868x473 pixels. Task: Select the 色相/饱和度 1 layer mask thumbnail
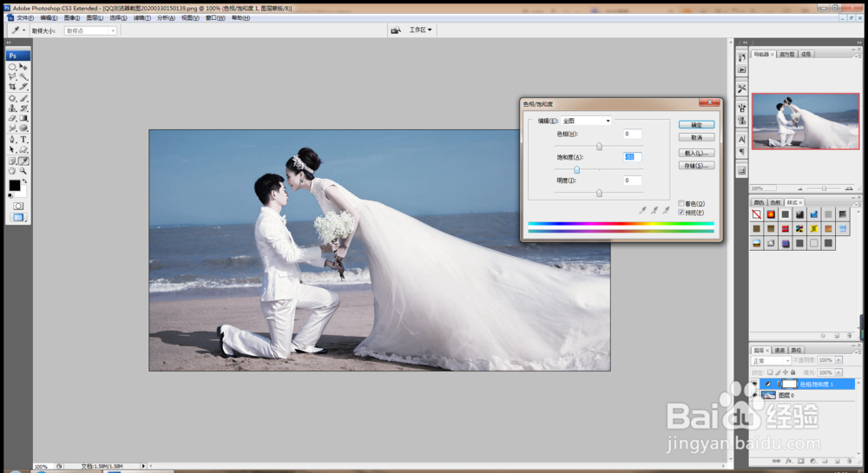(x=789, y=384)
